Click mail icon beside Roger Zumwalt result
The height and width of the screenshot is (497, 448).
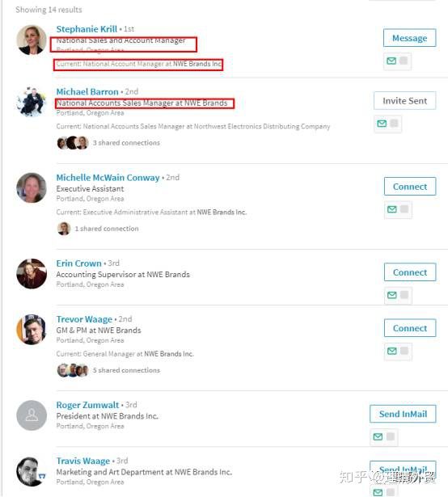coord(378,436)
